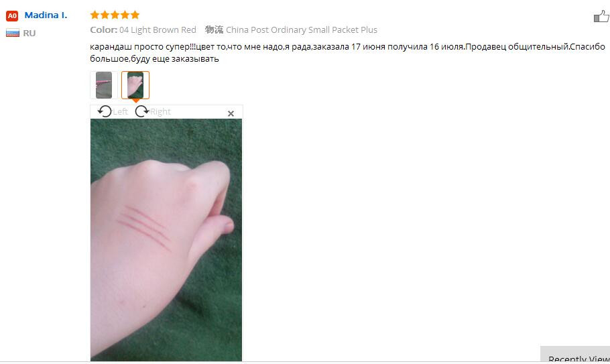Click the thumbs-up helpful icon
The width and height of the screenshot is (610, 364).
pyautogui.click(x=601, y=16)
